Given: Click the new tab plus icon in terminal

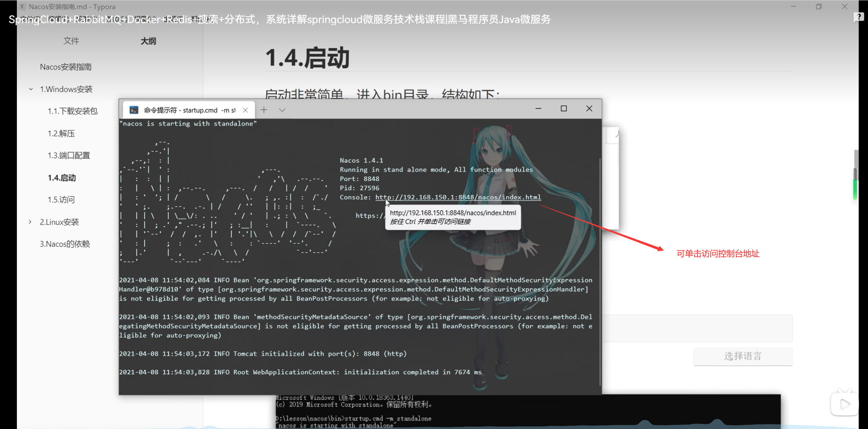Looking at the screenshot, I should pos(264,110).
